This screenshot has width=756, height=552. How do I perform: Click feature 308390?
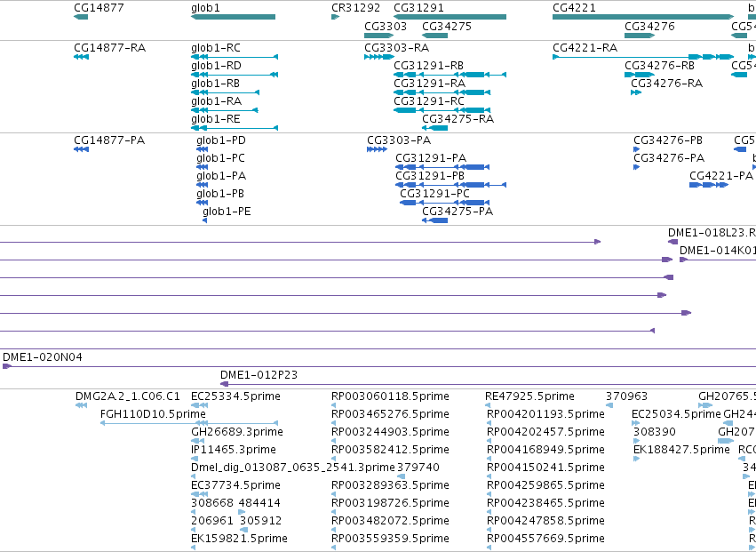(636, 441)
